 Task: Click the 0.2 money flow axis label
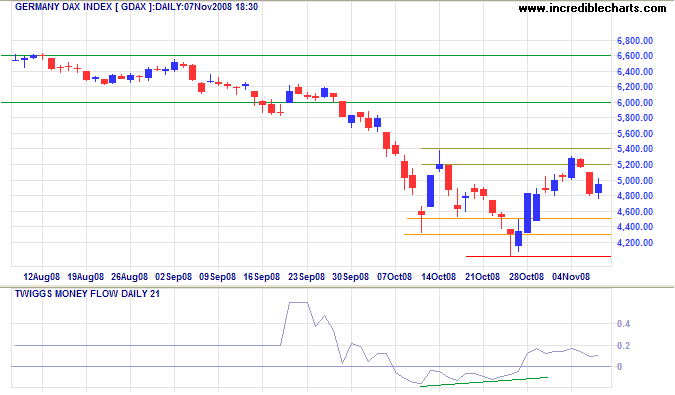pos(623,346)
